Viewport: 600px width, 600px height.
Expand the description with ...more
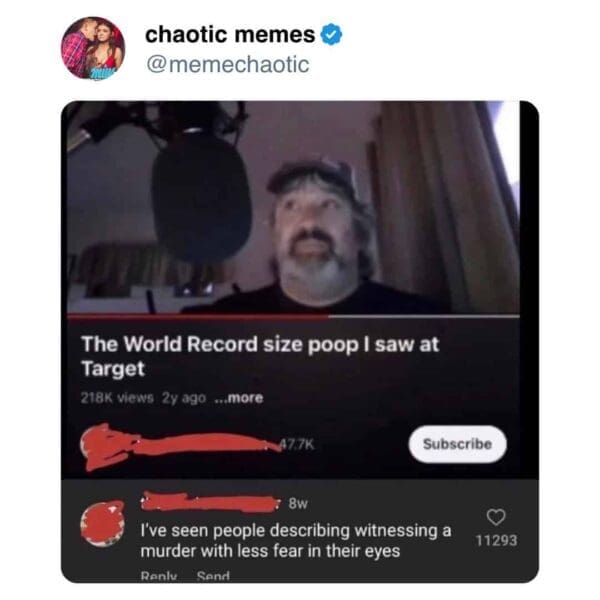239,398
